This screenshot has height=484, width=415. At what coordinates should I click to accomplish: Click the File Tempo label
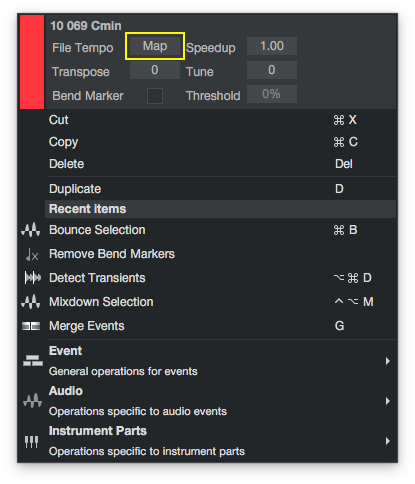[83, 48]
